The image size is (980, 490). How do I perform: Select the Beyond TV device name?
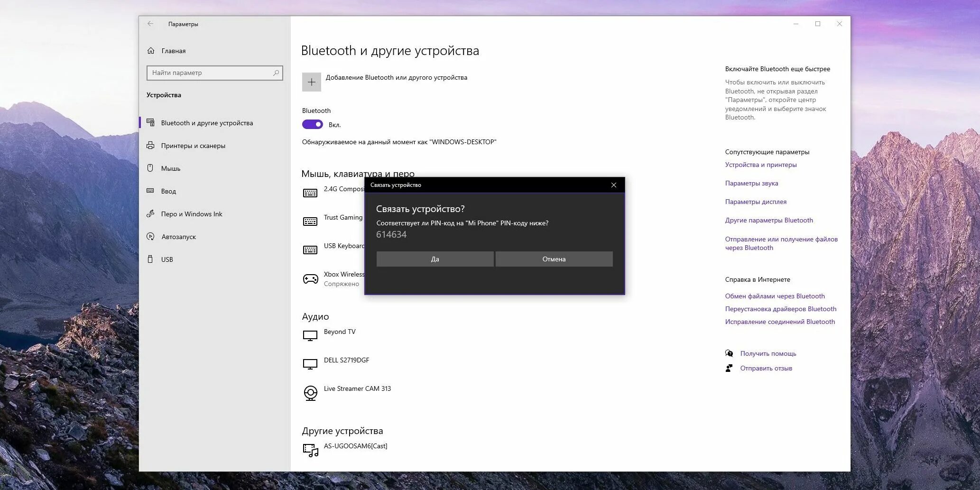coord(340,332)
